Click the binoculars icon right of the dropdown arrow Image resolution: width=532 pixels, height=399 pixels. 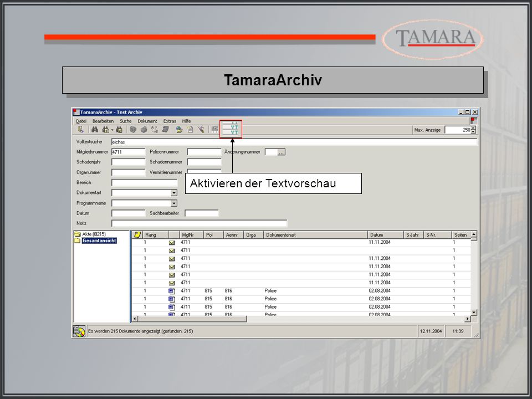click(119, 129)
